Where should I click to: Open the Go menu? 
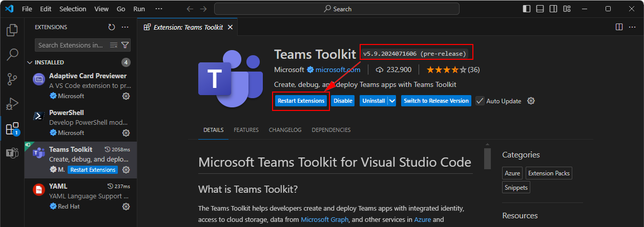click(x=121, y=9)
